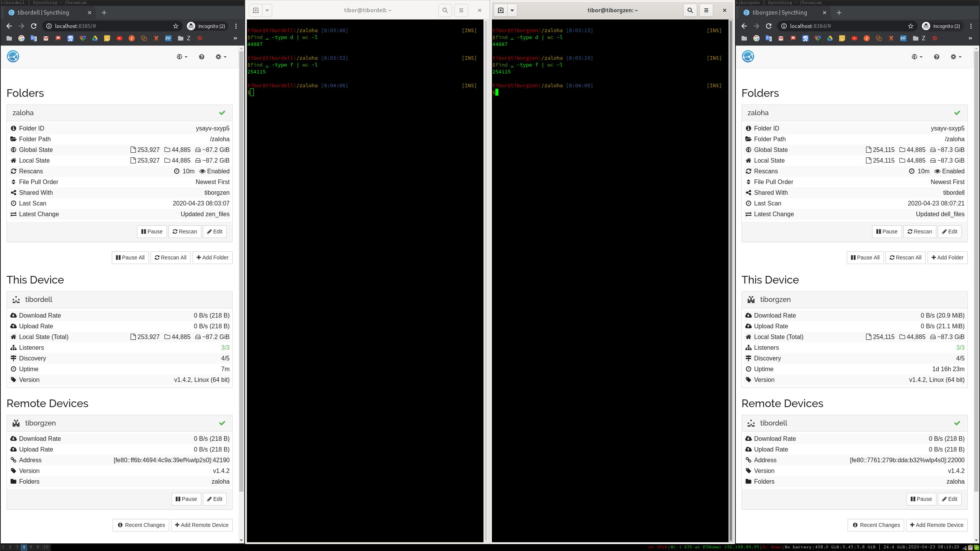Click the back arrow in the left browser

[x=9, y=26]
